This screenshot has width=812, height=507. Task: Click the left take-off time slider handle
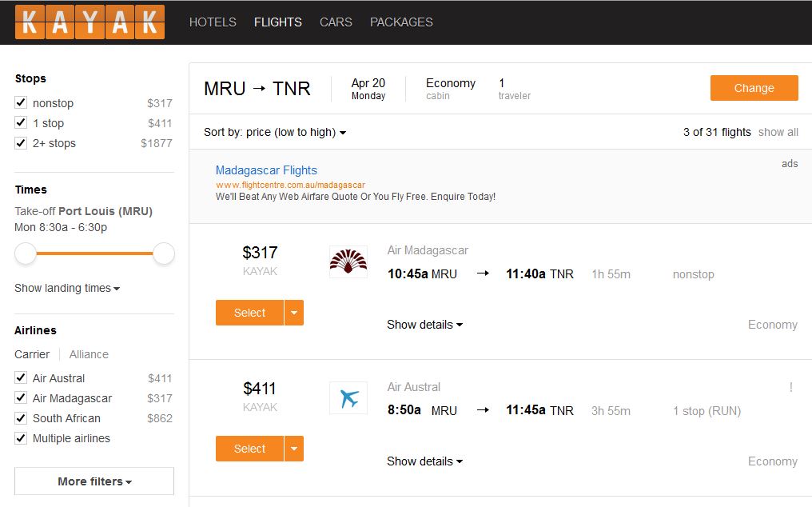click(x=26, y=253)
